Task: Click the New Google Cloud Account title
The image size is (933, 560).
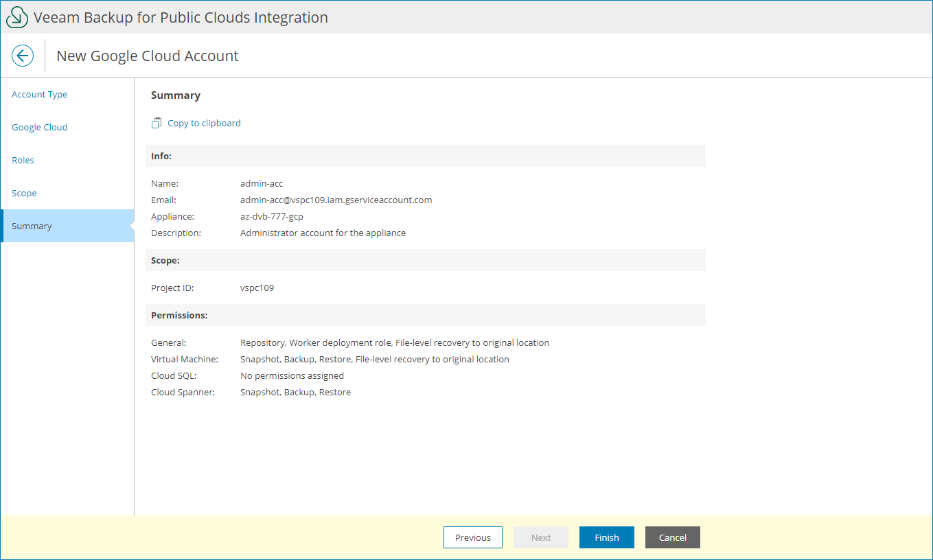Action: 148,56
